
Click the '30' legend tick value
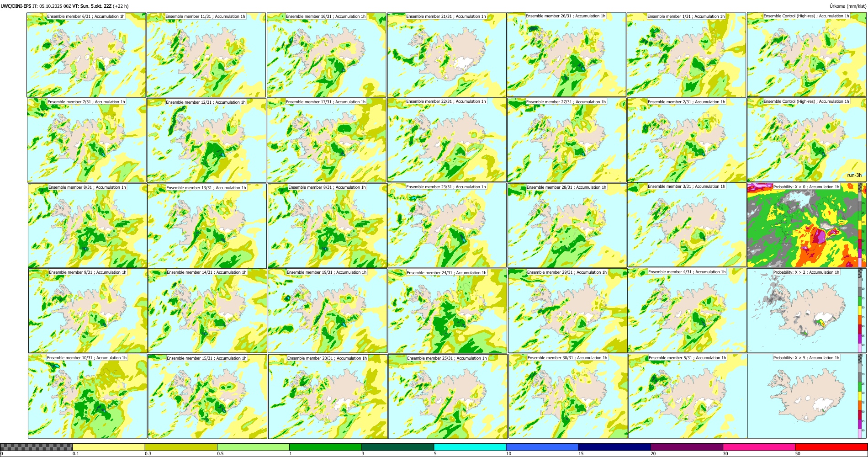[x=725, y=454]
